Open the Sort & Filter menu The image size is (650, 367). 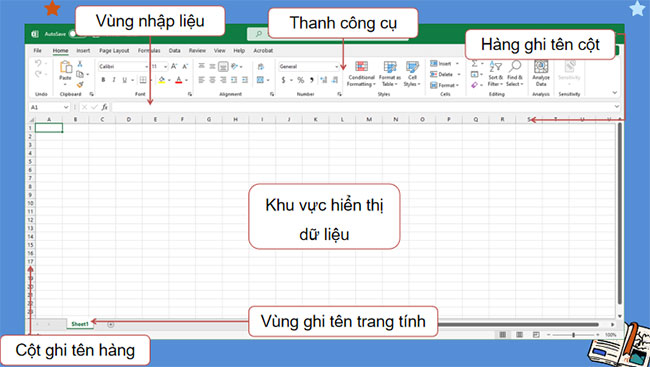(495, 73)
